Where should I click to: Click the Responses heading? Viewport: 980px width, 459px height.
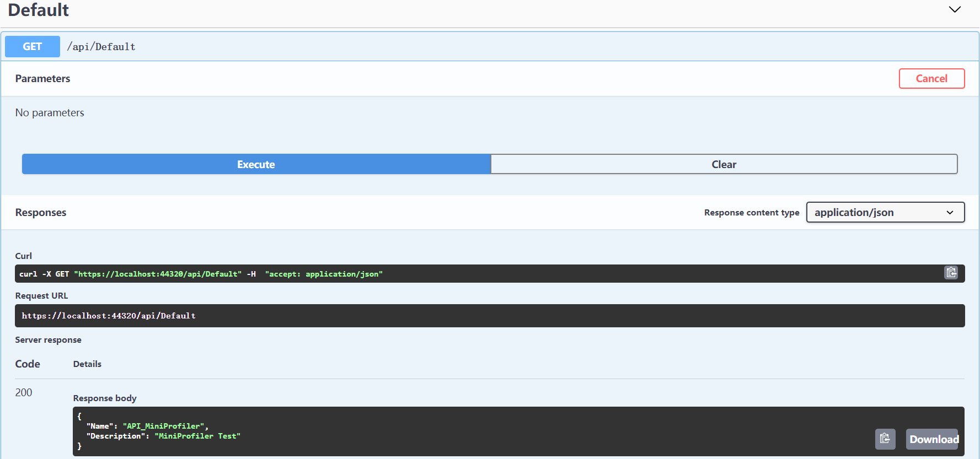click(41, 212)
